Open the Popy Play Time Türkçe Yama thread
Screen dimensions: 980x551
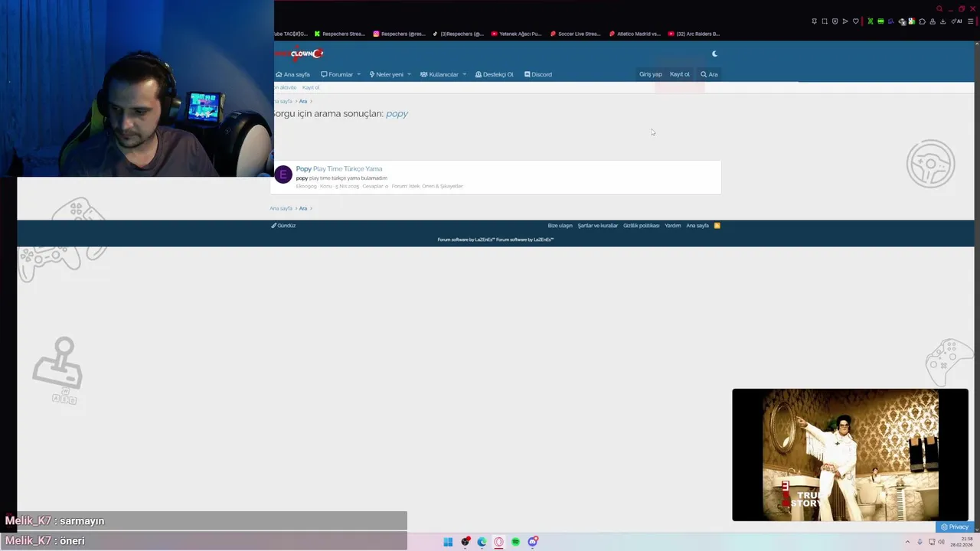click(339, 168)
